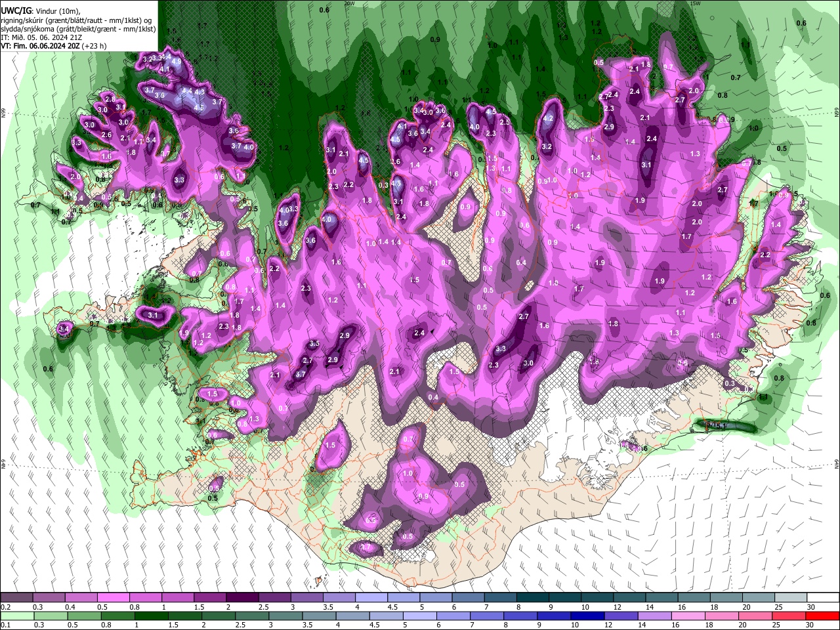
Task: Click the 'rigning/skúrir' legend description line
Action: [76, 20]
